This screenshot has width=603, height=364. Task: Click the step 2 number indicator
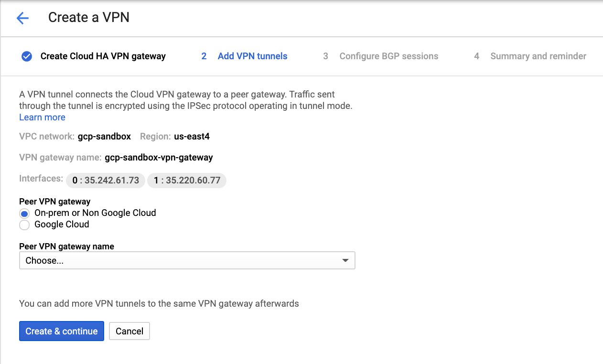point(204,56)
